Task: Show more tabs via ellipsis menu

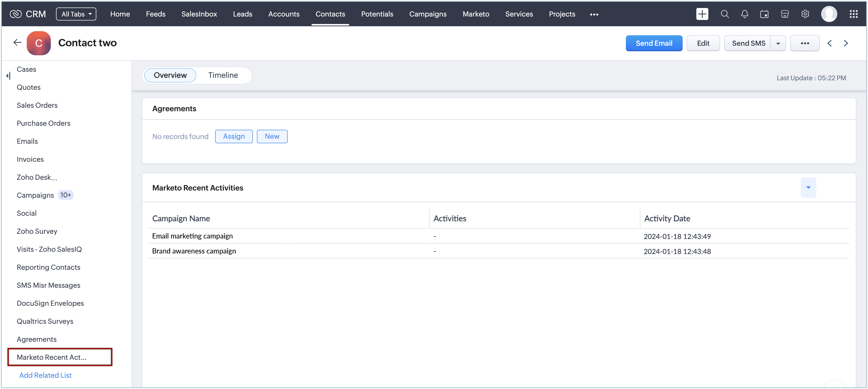Action: 594,14
